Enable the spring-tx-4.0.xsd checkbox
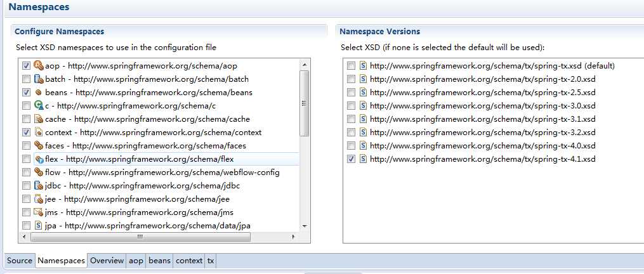The height and width of the screenshot is (274, 644). point(351,145)
